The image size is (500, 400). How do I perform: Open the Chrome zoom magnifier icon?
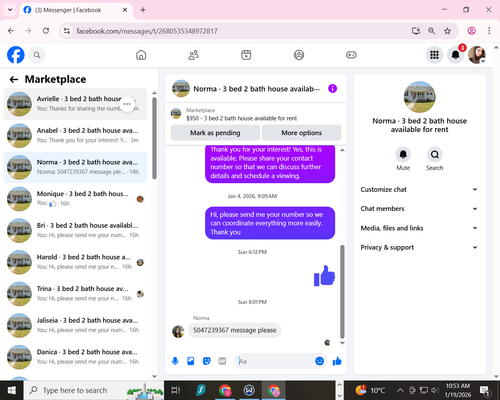431,31
